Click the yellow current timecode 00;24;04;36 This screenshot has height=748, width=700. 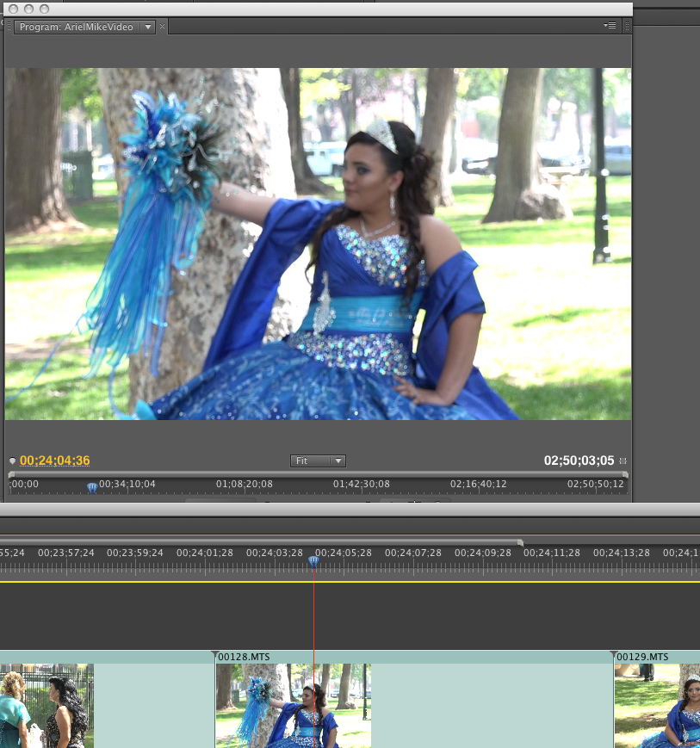[55, 461]
